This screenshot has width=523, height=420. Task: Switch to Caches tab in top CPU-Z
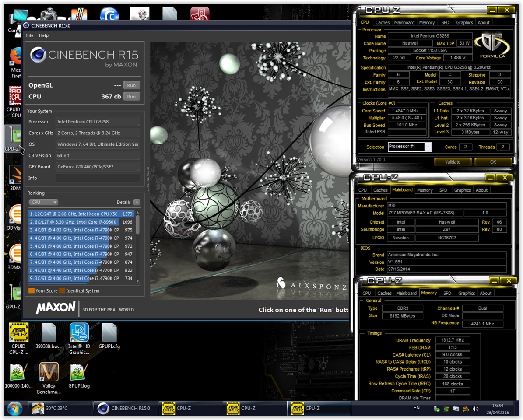coord(382,22)
